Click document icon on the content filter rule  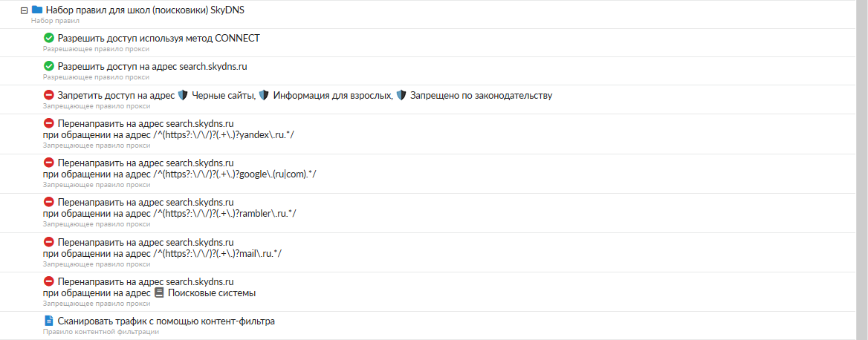tap(49, 321)
